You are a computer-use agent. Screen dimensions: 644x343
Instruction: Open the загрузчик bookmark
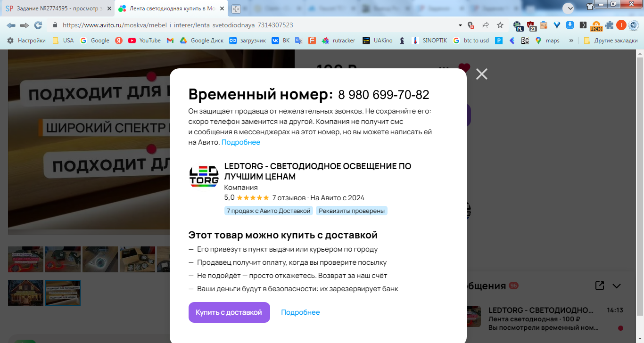pyautogui.click(x=248, y=41)
